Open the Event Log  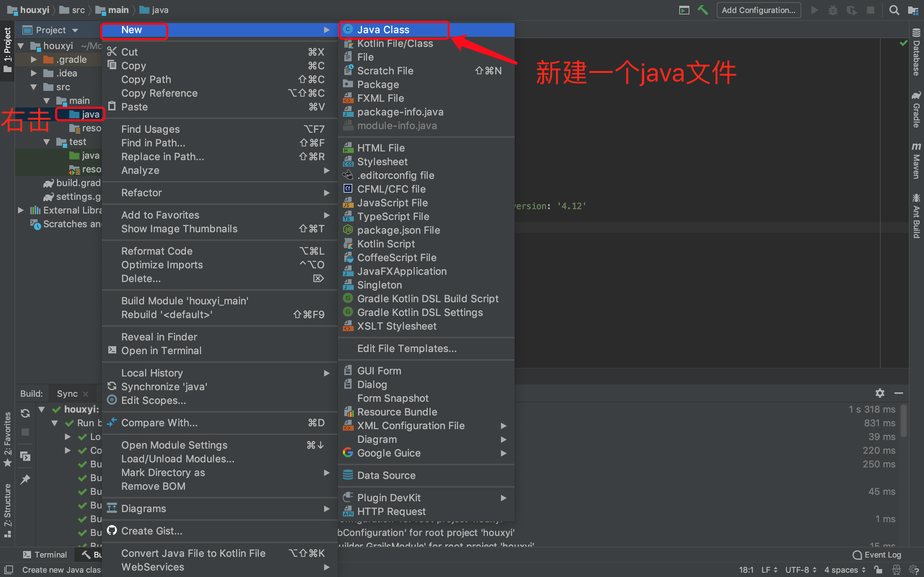coord(877,555)
